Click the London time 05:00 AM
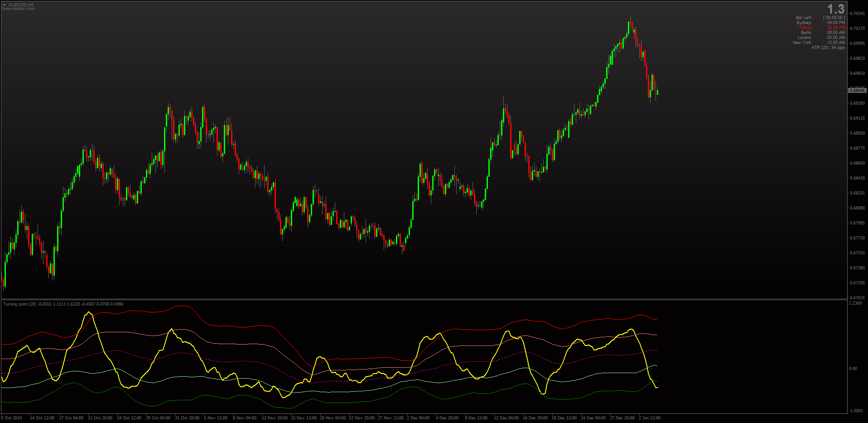This screenshot has width=868, height=423. coord(836,38)
